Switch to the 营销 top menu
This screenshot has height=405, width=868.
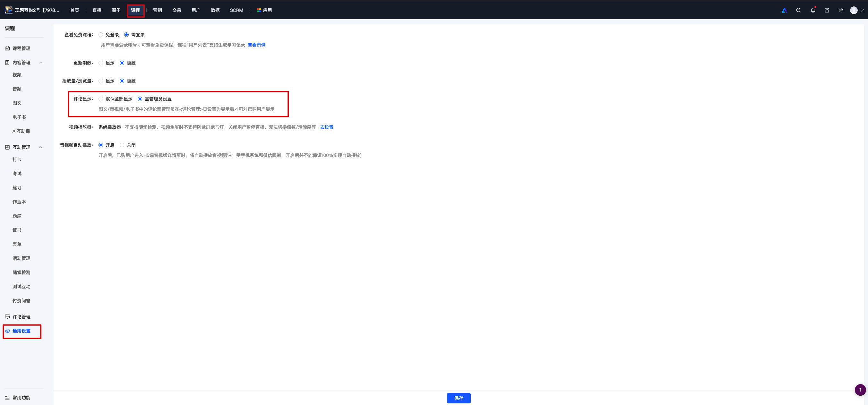157,11
